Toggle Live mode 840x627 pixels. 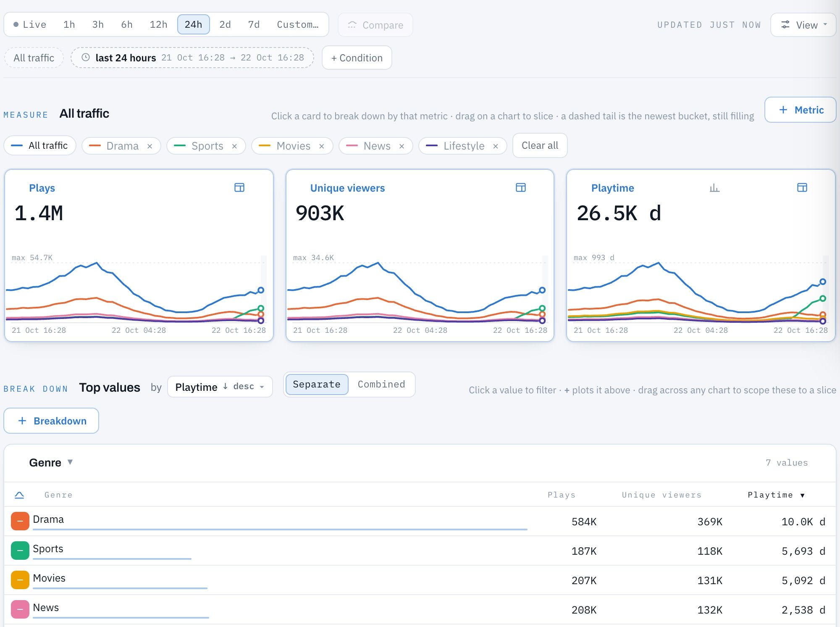pyautogui.click(x=30, y=24)
